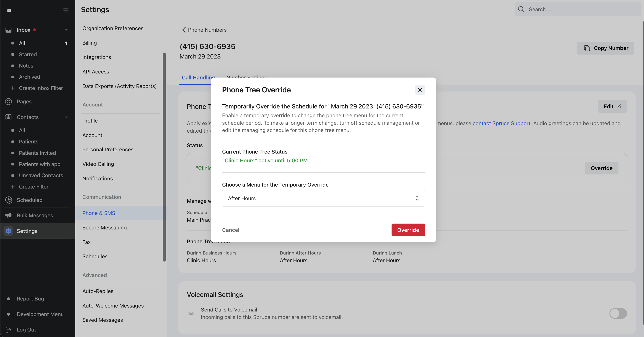The height and width of the screenshot is (337, 644).
Task: Close the Phone Tree Override dialog
Action: click(x=420, y=90)
